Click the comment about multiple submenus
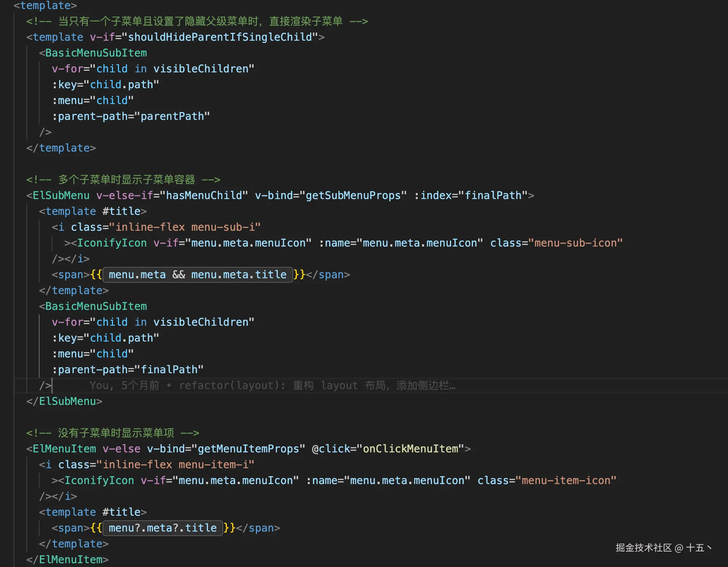The image size is (728, 567). coord(123,179)
